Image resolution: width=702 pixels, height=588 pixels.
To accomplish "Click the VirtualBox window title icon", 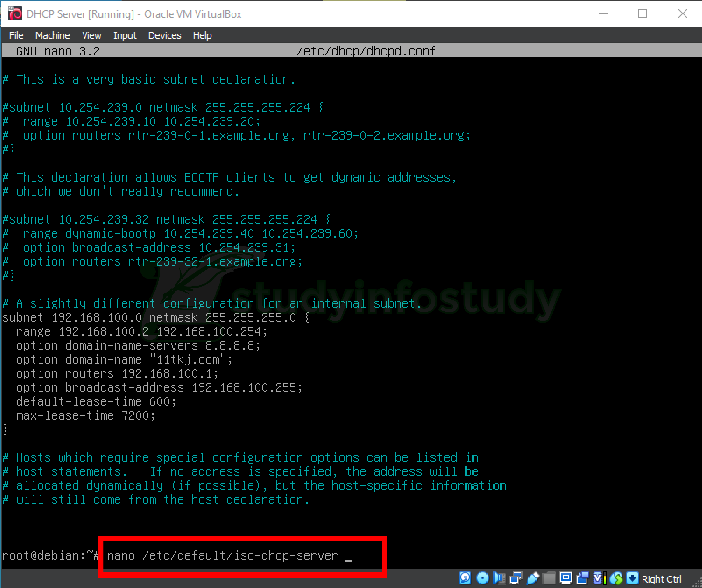I will [15, 14].
